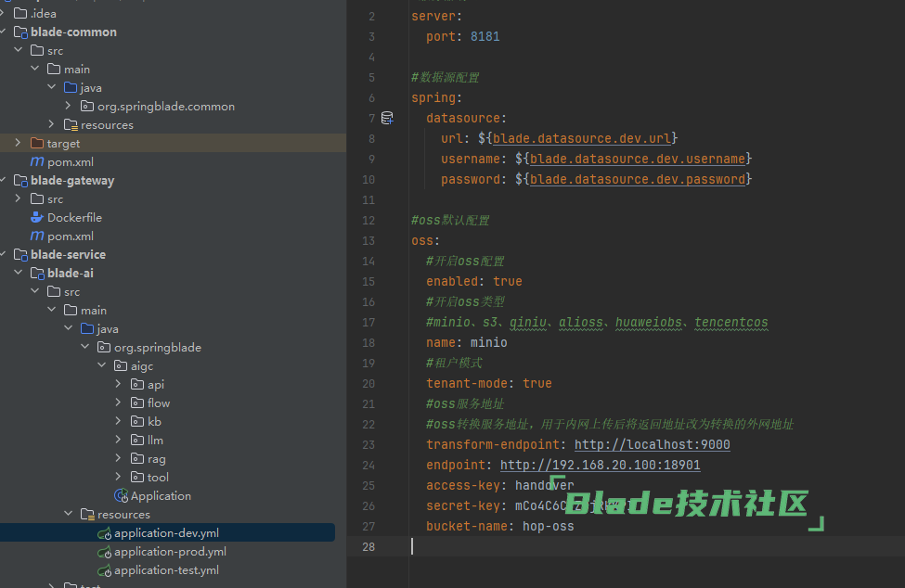Click the orange target folder icon
905x588 pixels.
coord(37,143)
